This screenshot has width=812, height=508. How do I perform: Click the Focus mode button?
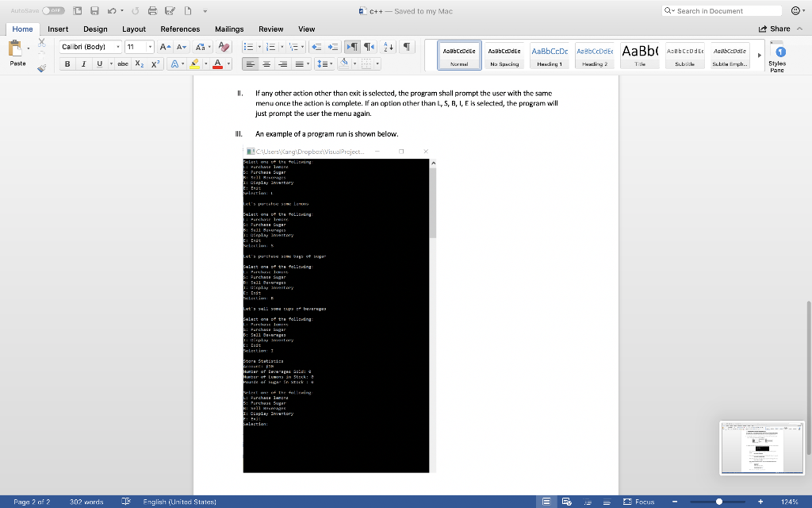click(x=639, y=502)
